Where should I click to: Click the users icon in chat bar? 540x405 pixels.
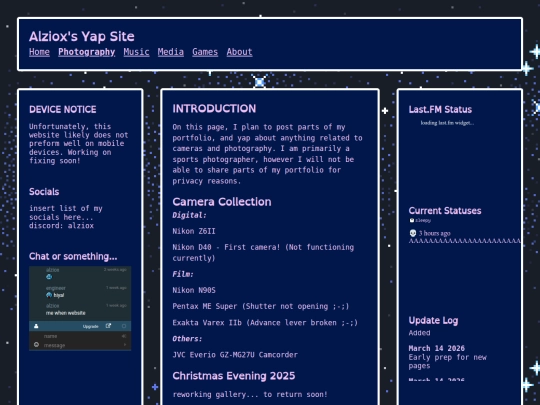pyautogui.click(x=36, y=326)
